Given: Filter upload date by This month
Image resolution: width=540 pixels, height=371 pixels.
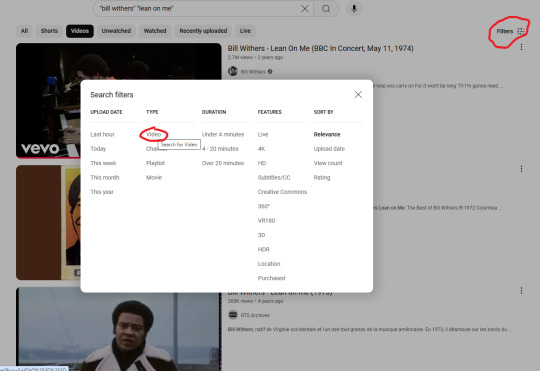Looking at the screenshot, I should (x=105, y=177).
